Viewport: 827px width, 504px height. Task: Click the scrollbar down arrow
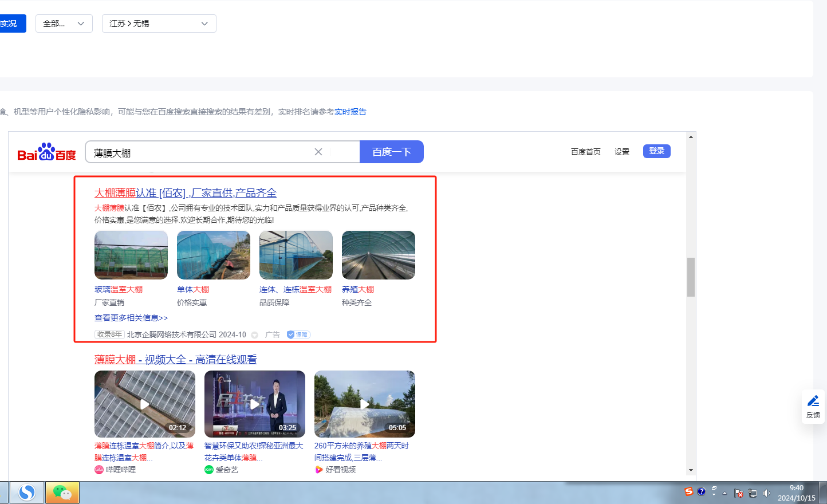click(x=691, y=470)
